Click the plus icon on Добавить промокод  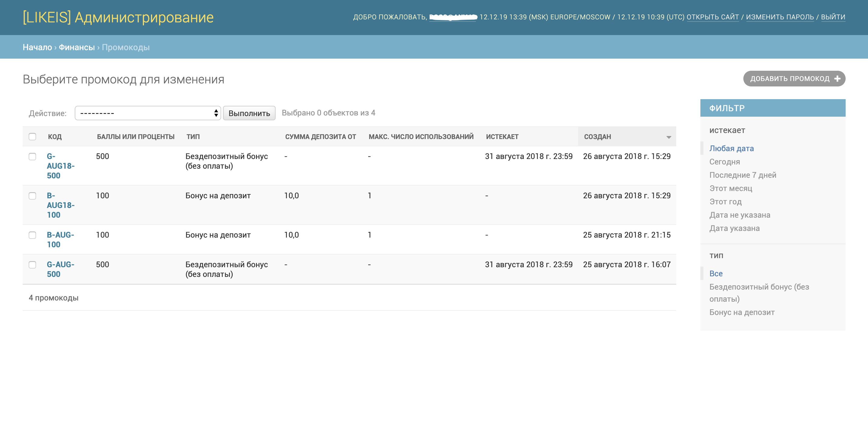(837, 79)
